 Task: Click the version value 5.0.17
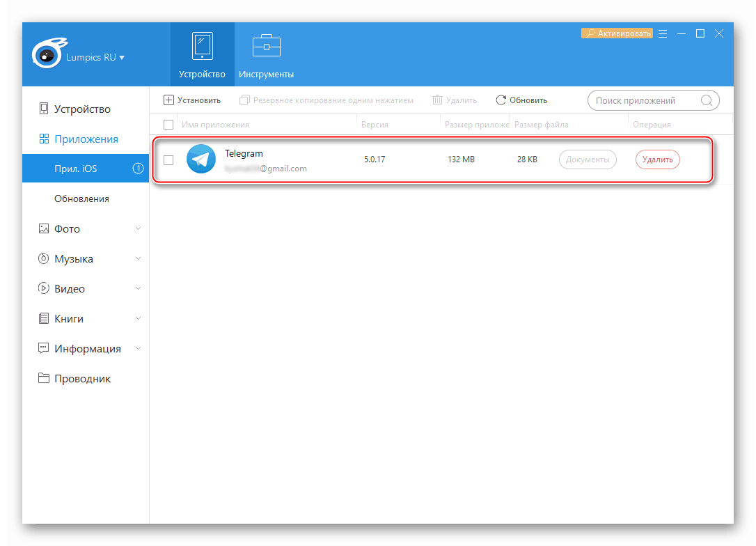pyautogui.click(x=375, y=159)
